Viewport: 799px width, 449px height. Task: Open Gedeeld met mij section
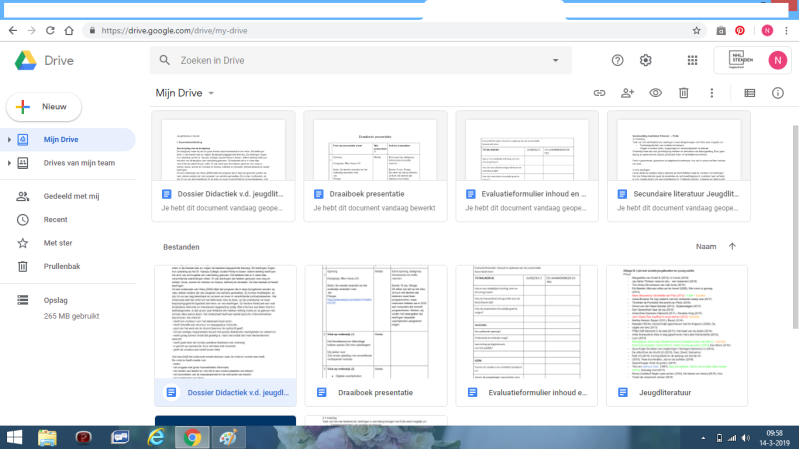click(70, 196)
